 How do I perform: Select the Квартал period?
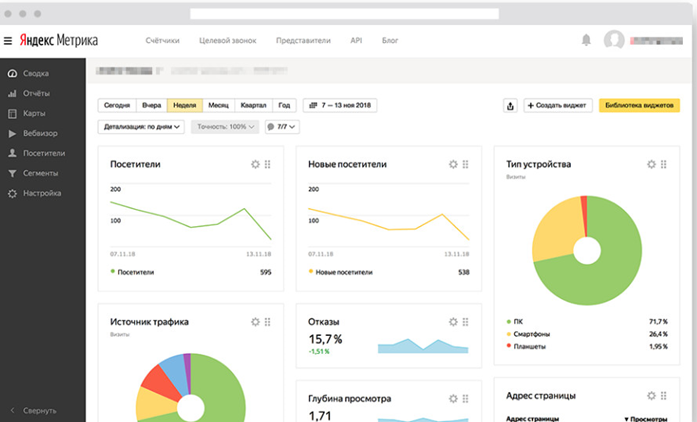tap(253, 105)
